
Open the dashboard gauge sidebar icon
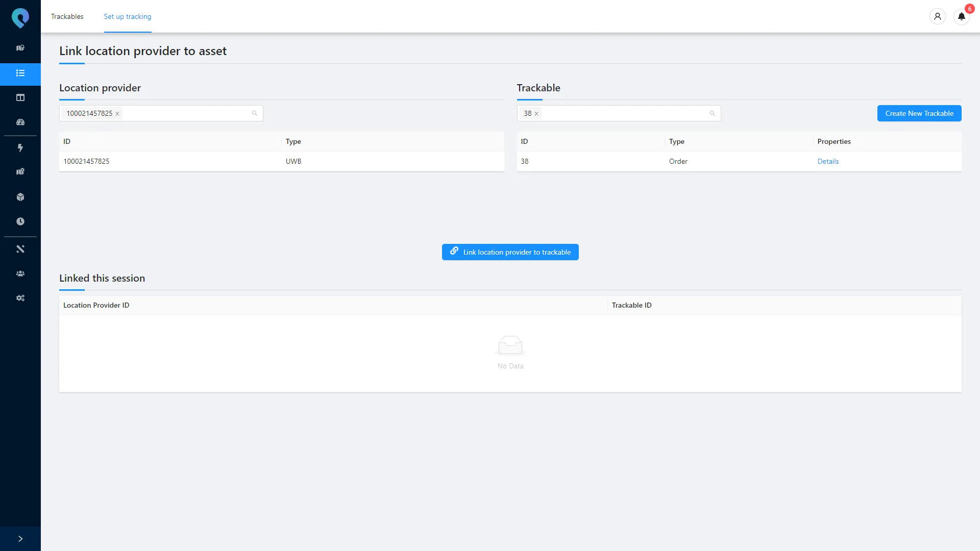click(20, 122)
